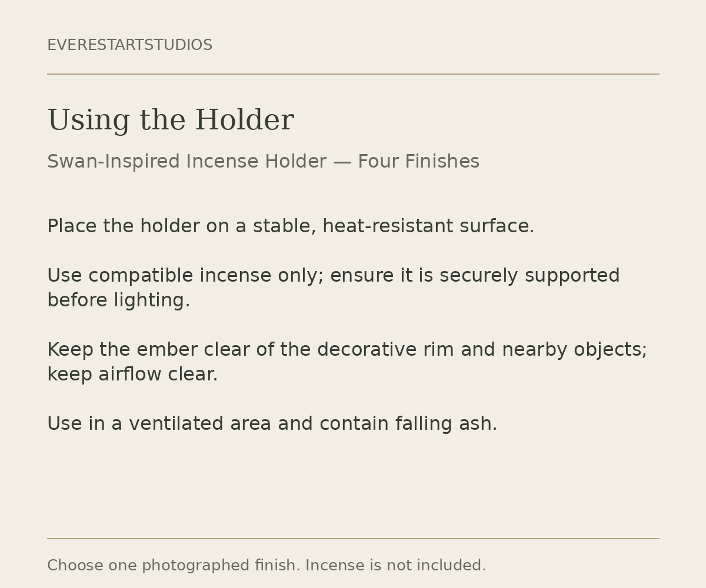Click the ventilated area instruction
The image size is (706, 588).
(272, 424)
